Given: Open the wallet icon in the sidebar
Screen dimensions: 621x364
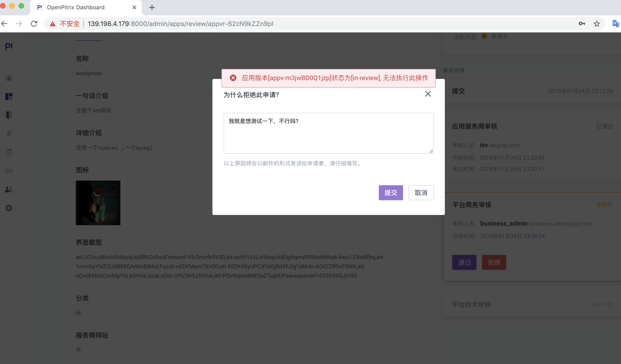Looking at the screenshot, I should point(9,152).
